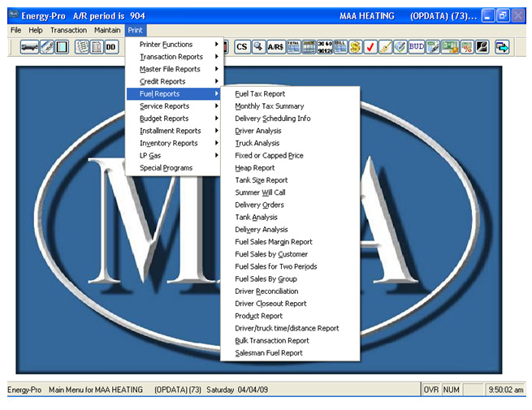This screenshot has width=532, height=410.
Task: Open the Fuel Tax Report
Action: (290, 93)
